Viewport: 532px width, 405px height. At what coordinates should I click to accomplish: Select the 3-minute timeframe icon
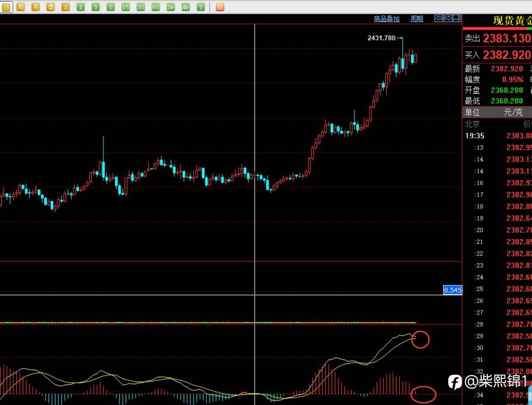click(x=96, y=7)
